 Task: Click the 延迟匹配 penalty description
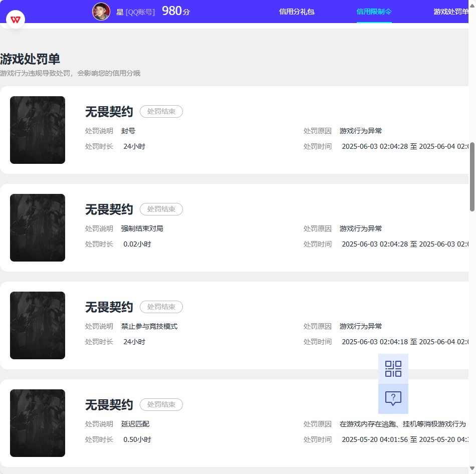click(x=135, y=424)
